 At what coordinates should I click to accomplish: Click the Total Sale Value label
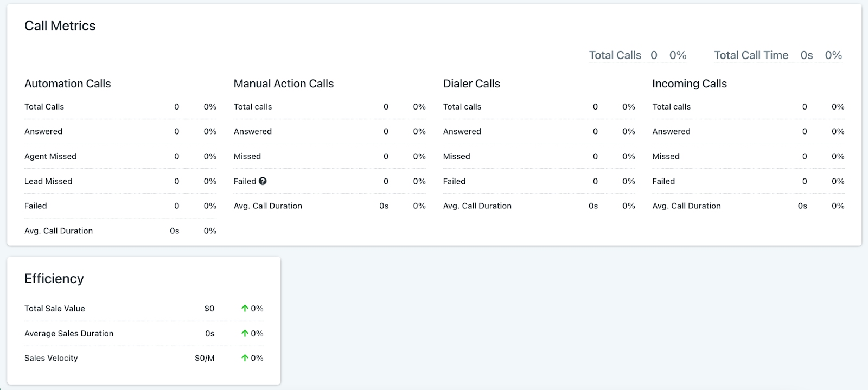click(x=55, y=309)
